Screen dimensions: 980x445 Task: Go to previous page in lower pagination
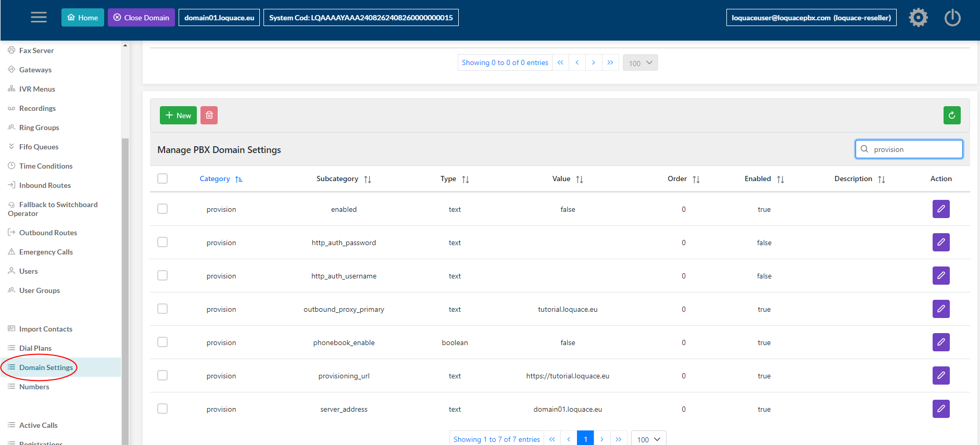point(569,439)
